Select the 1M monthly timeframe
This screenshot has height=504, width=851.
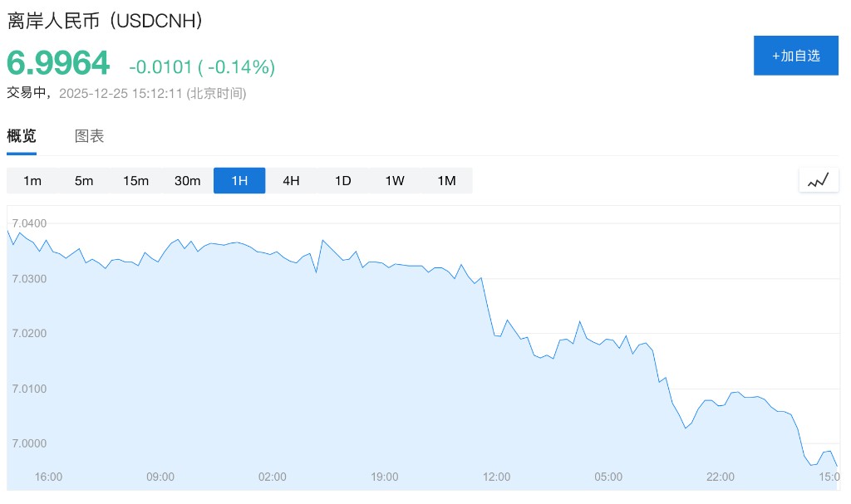pyautogui.click(x=446, y=181)
